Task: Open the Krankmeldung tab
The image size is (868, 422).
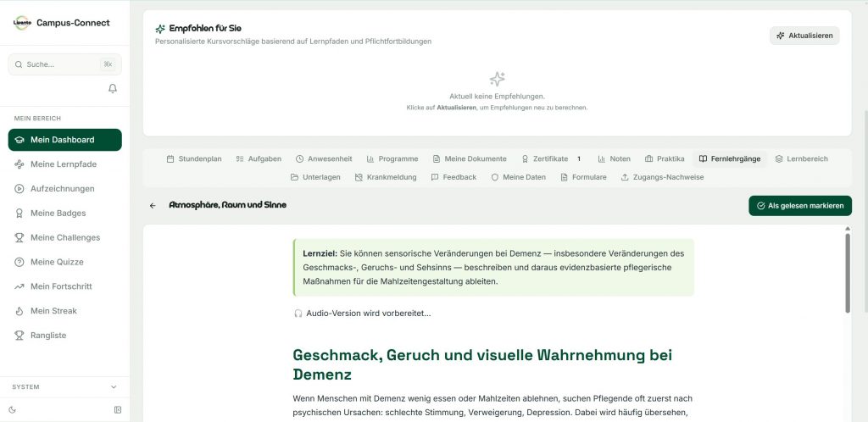Action: coord(386,177)
